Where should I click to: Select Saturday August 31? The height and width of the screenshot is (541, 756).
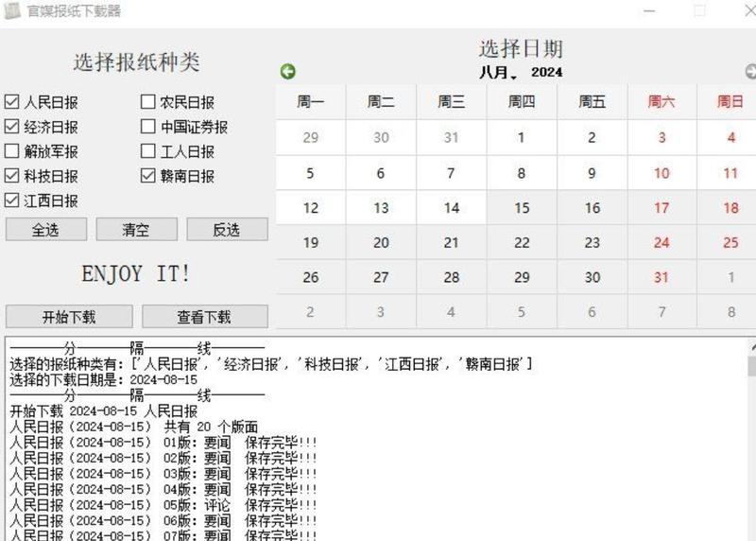(x=661, y=277)
